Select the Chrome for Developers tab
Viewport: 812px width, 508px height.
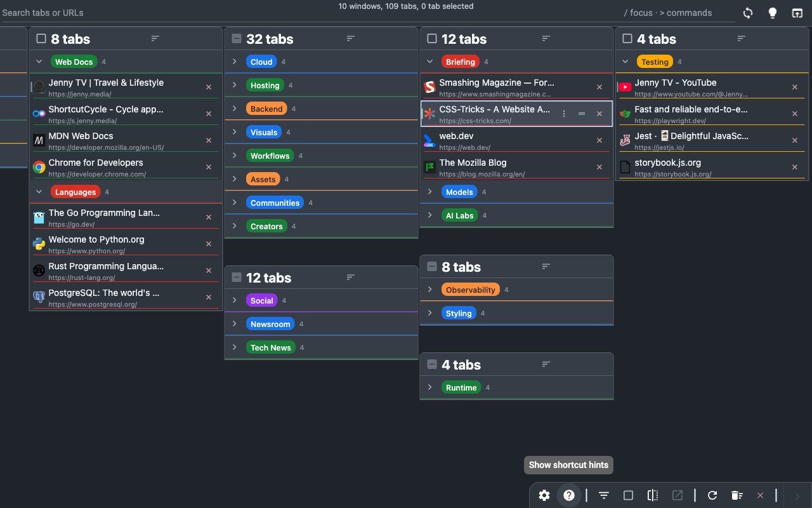(x=126, y=167)
